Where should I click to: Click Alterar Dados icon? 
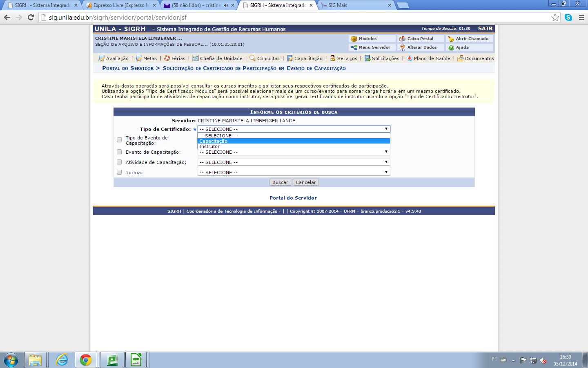click(402, 47)
